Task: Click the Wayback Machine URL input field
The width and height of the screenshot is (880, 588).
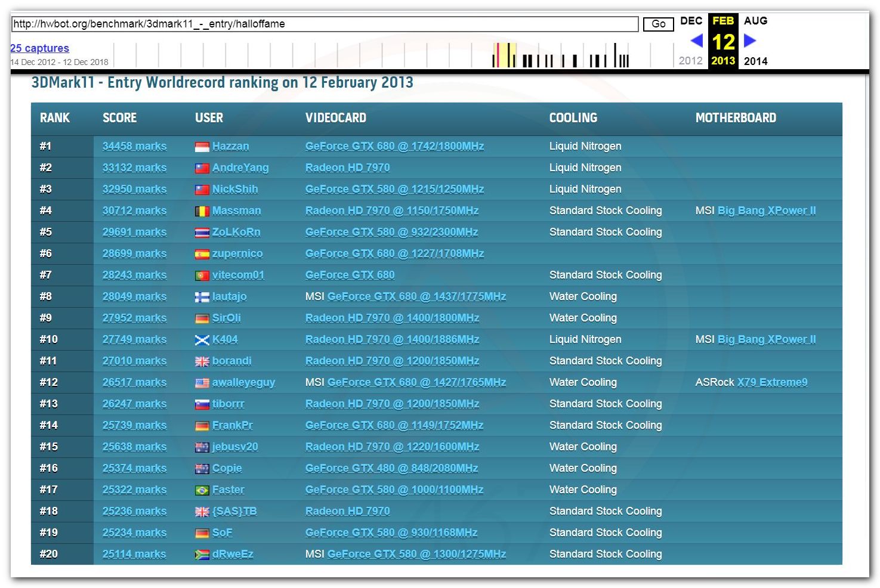Action: (325, 24)
